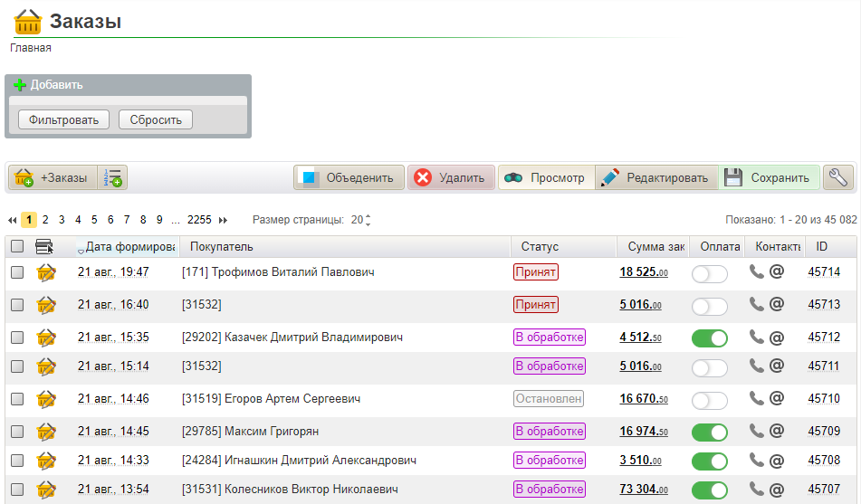This screenshot has width=861, height=504.
Task: Click Сохранить button
Action: point(770,177)
